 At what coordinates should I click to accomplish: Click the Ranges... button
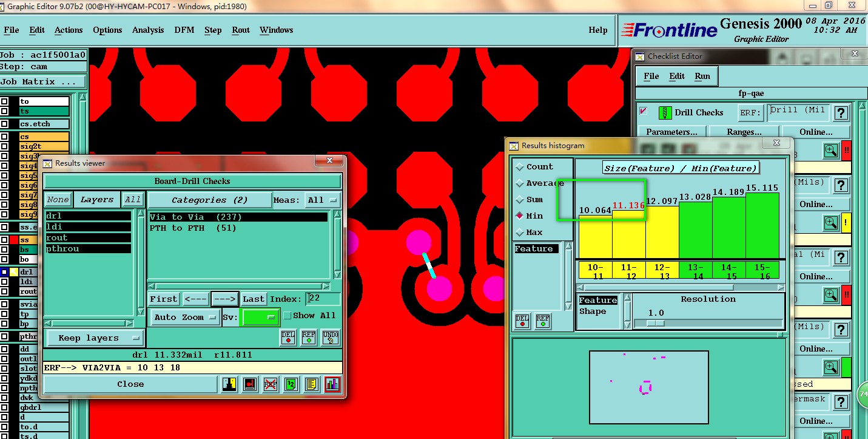pyautogui.click(x=744, y=132)
